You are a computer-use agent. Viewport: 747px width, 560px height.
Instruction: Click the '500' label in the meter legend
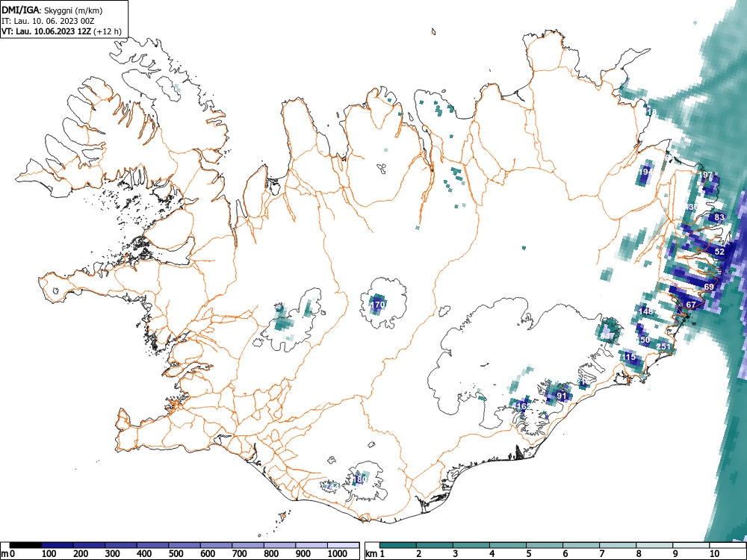point(176,554)
